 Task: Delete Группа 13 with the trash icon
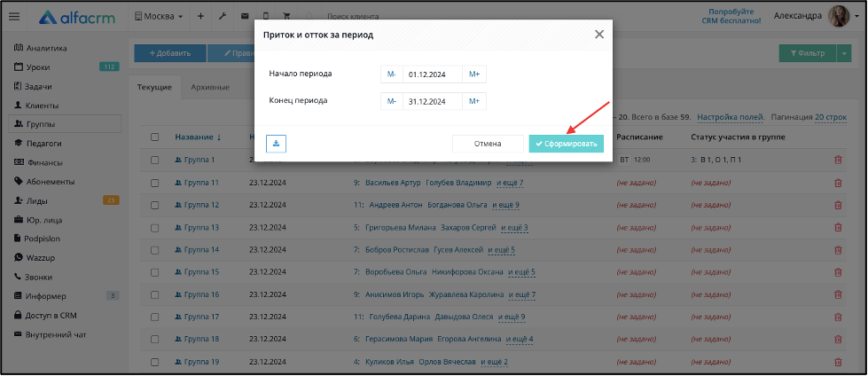838,228
